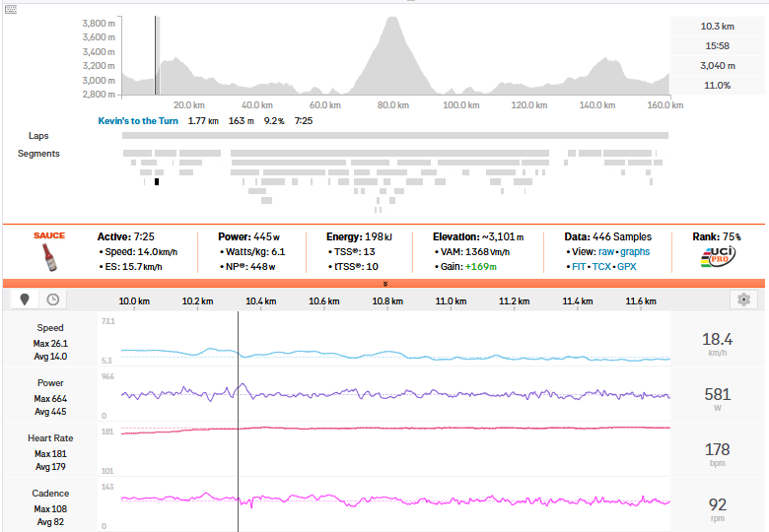
Task: Click the keyboard icon at top corner
Action: pos(11,9)
